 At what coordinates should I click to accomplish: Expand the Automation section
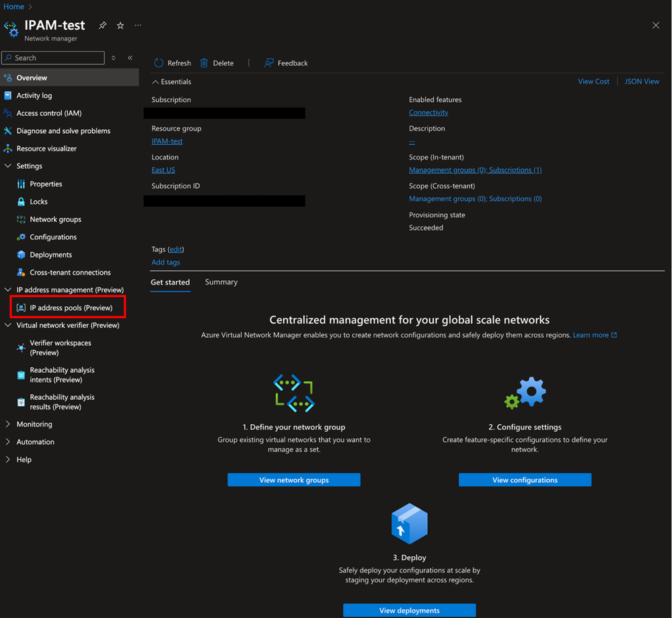pos(7,442)
